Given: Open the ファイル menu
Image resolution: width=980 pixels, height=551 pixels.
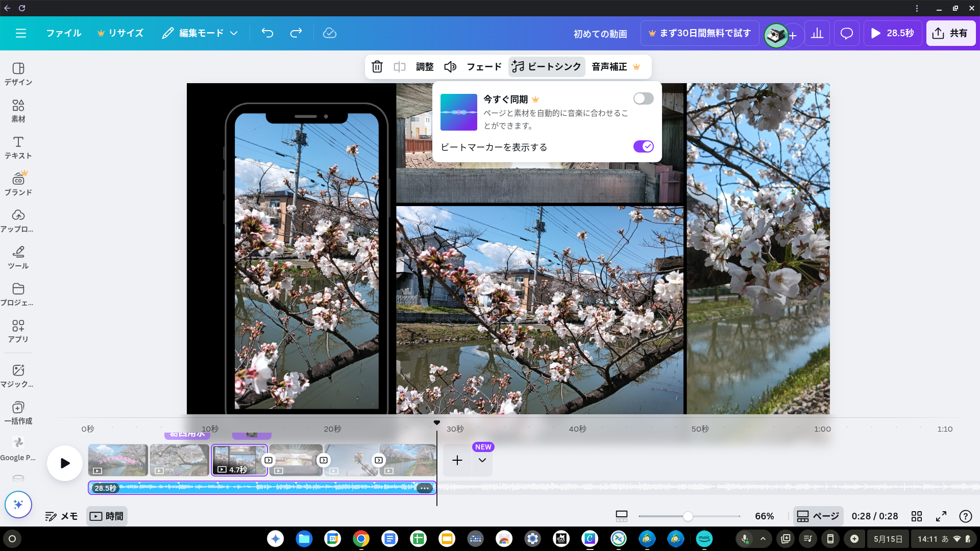Looking at the screenshot, I should [63, 33].
